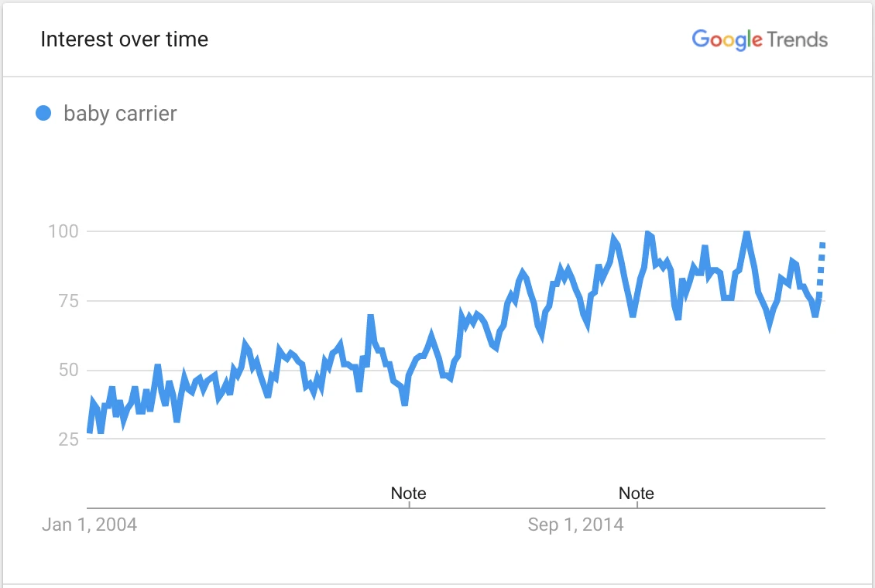Select the "baby carrier" legend label
Image resolution: width=875 pixels, height=588 pixels.
click(x=120, y=114)
